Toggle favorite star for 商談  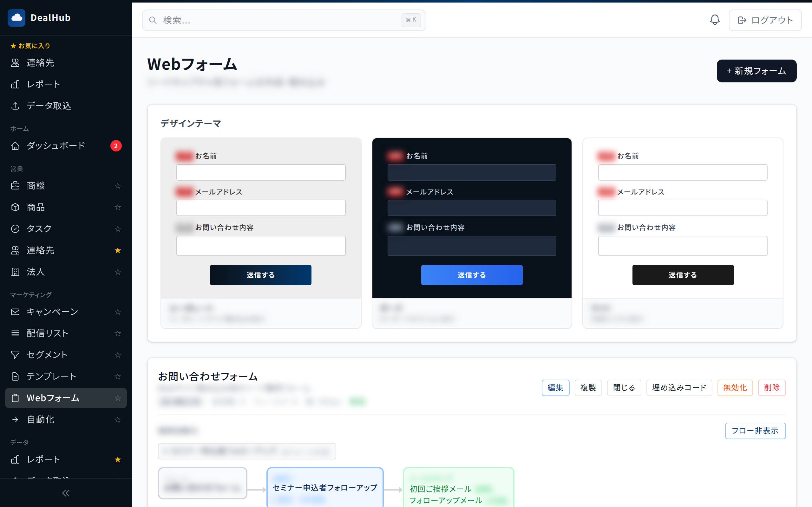[x=117, y=186]
